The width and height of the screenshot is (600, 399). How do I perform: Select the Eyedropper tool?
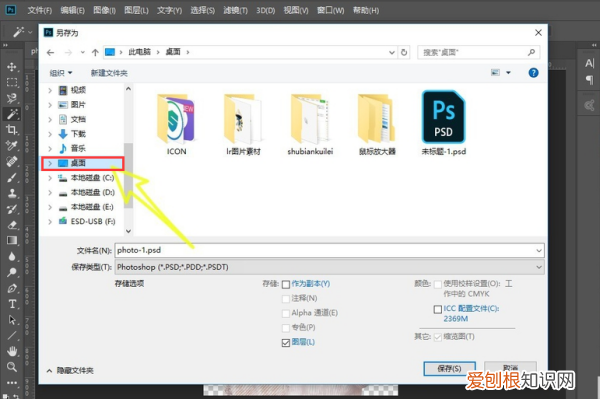[12, 145]
